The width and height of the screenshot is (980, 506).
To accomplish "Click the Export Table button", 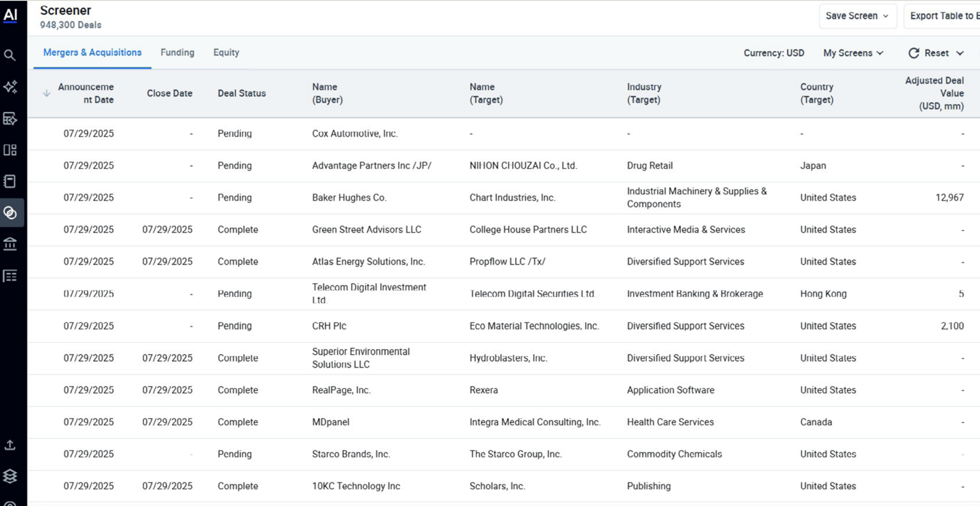I will click(942, 16).
